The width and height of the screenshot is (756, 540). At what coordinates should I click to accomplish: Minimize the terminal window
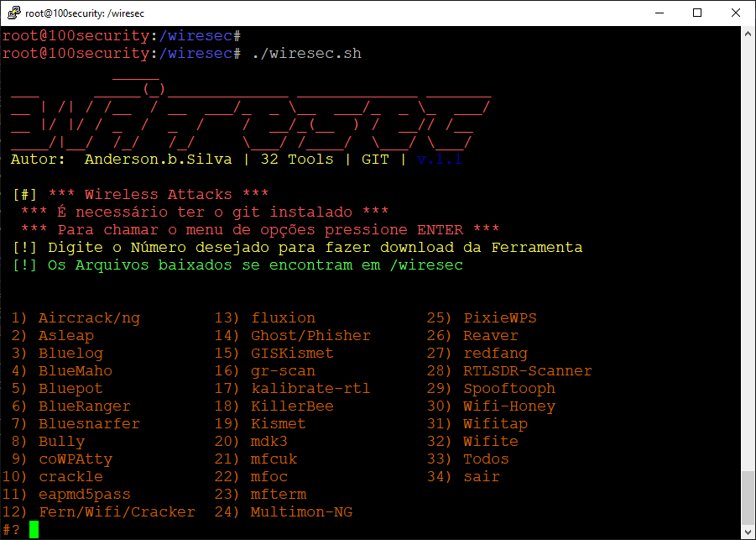[660, 13]
